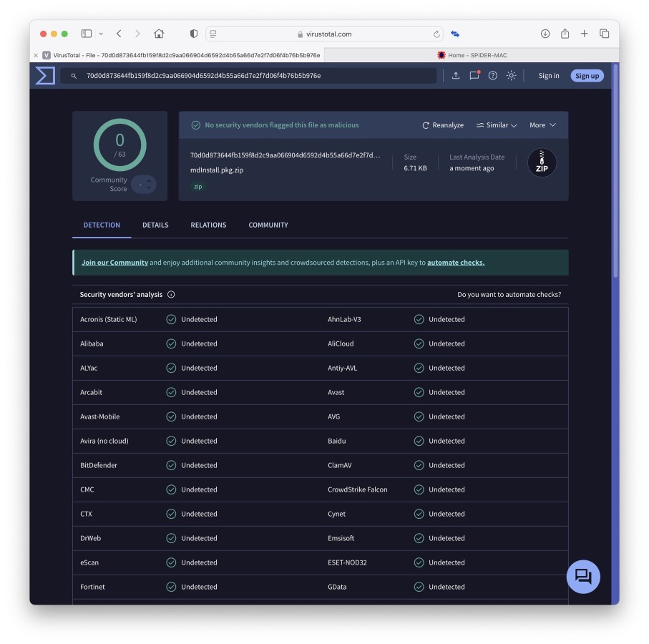Viewport: 649px width, 644px height.
Task: Click the AhnLab-V3 vendor name
Action: tap(344, 320)
